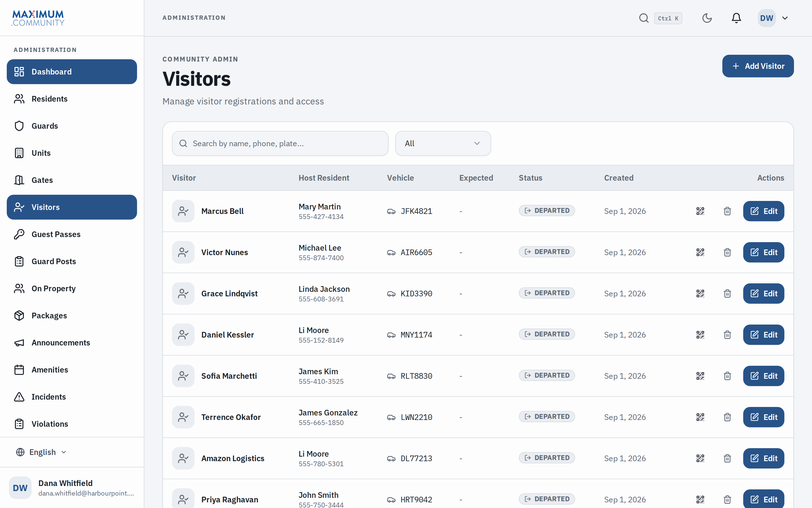Delete visitor Victor Nunes
The width and height of the screenshot is (812, 508).
[727, 252]
